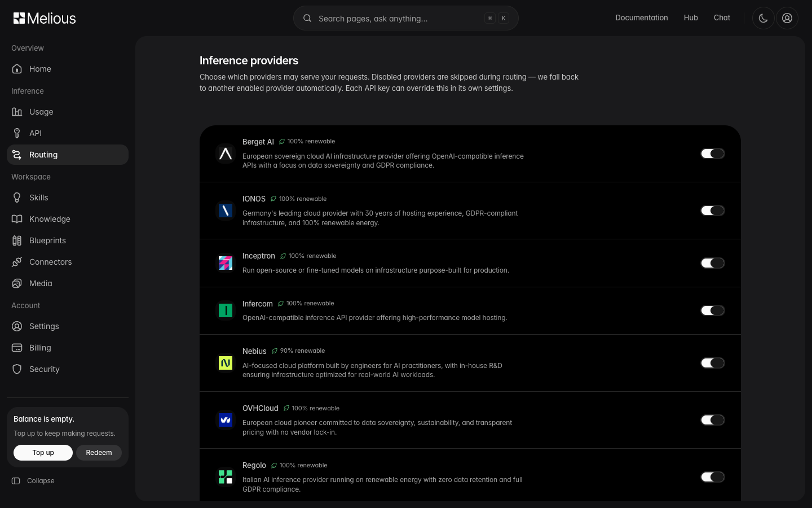Click the Regolo provider logo
Screen dimensions: 812x508
(226, 477)
